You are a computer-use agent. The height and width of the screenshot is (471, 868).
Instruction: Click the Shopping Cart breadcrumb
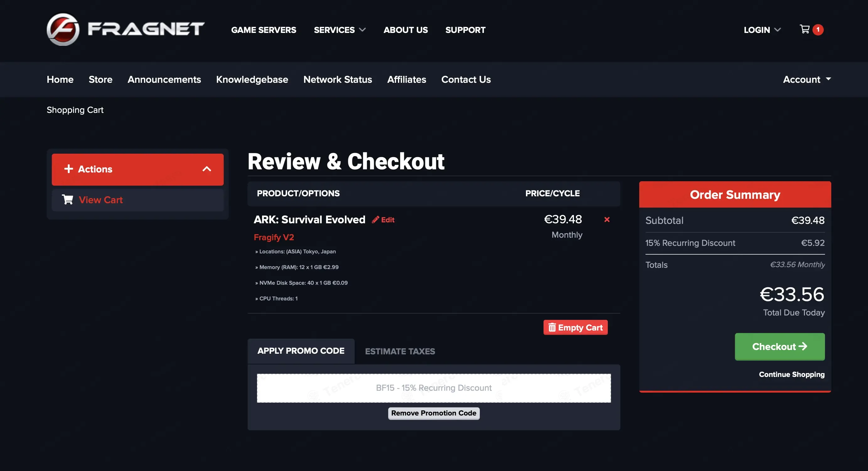pyautogui.click(x=75, y=110)
